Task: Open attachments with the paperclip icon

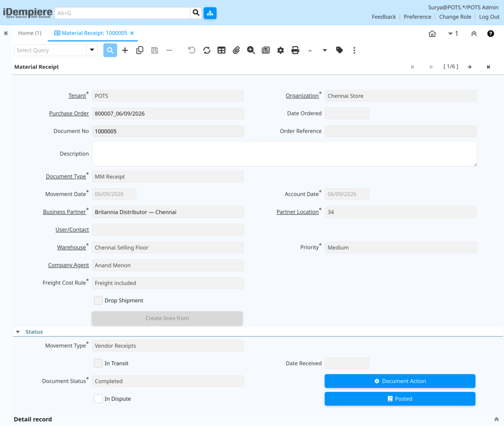Action: (236, 50)
